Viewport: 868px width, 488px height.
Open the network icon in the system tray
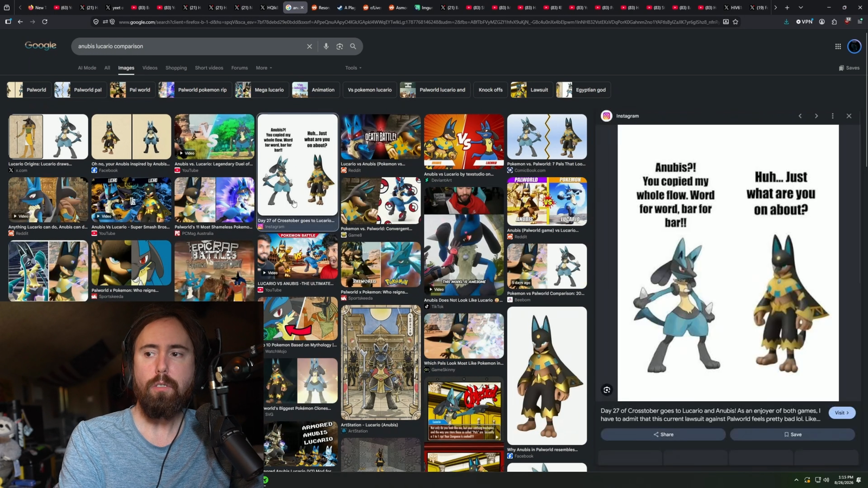pyautogui.click(x=818, y=480)
